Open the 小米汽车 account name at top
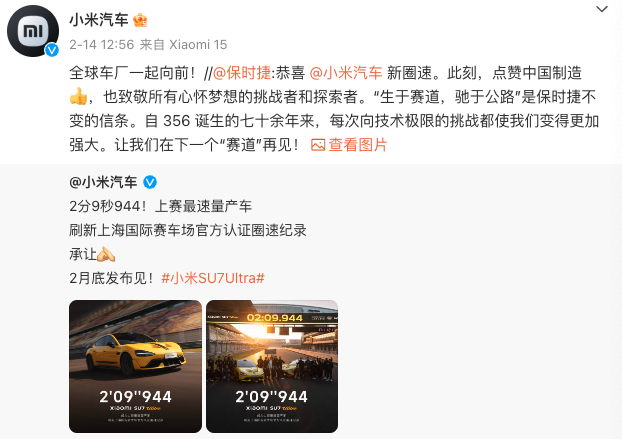 (x=99, y=20)
